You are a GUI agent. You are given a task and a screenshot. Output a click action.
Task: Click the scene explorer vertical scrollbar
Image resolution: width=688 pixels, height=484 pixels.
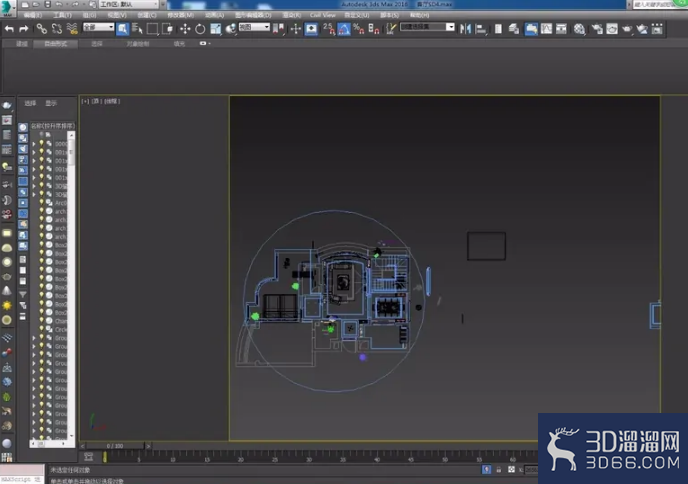pos(72,285)
